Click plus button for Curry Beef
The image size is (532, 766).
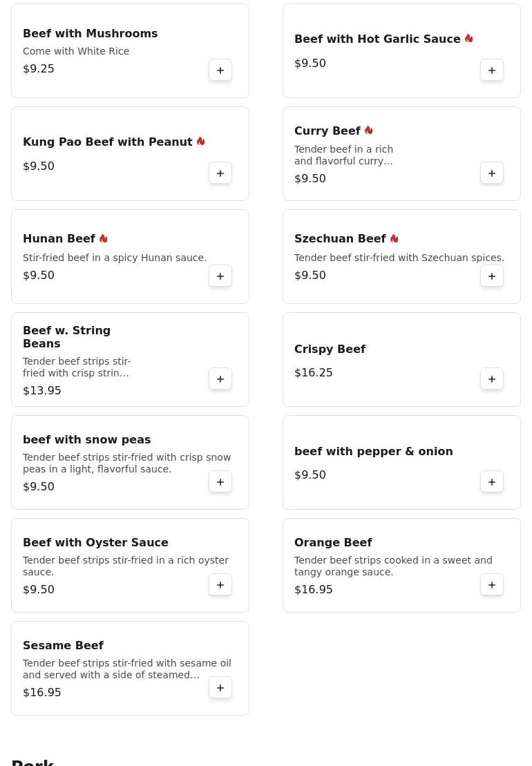coord(492,173)
